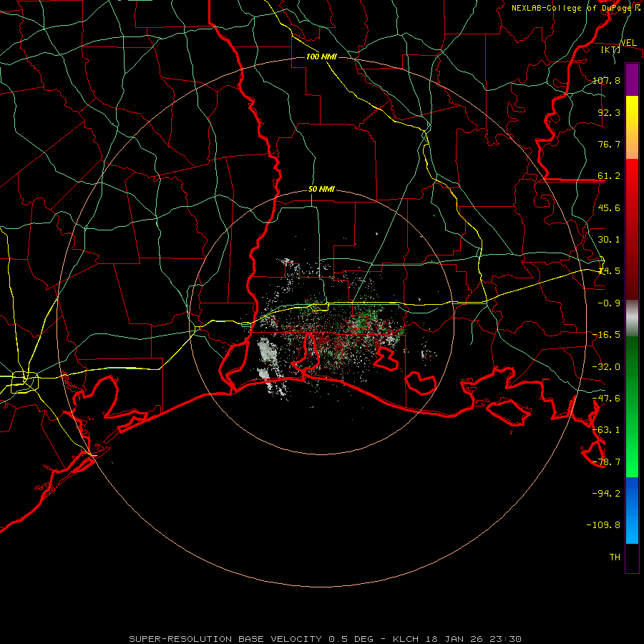Pick the gray near-zero segment of color bar
The image size is (644, 644).
(x=632, y=318)
